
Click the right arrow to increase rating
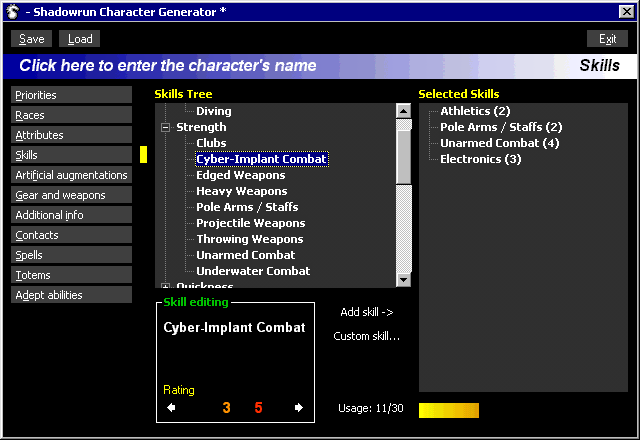coord(298,408)
